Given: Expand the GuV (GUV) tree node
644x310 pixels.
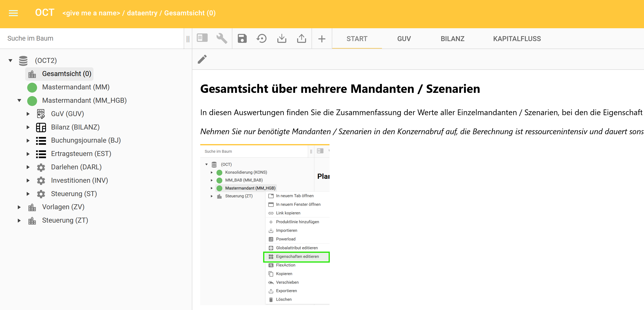Looking at the screenshot, I should [x=28, y=114].
